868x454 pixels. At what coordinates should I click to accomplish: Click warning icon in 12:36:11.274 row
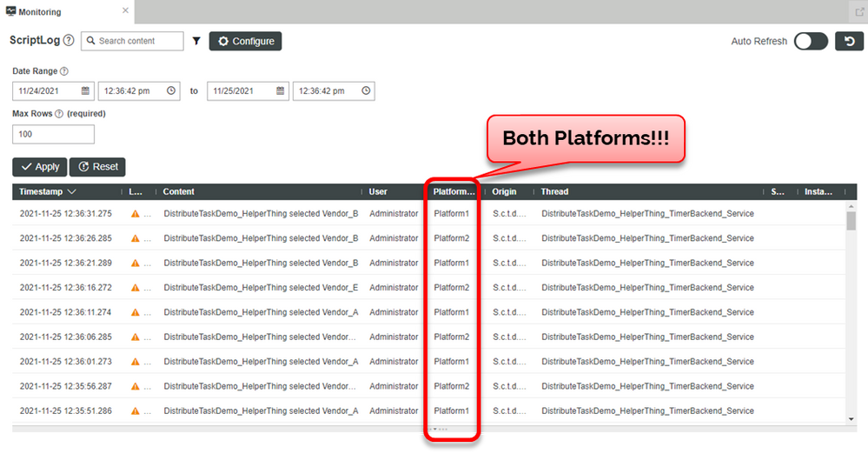[x=135, y=312]
